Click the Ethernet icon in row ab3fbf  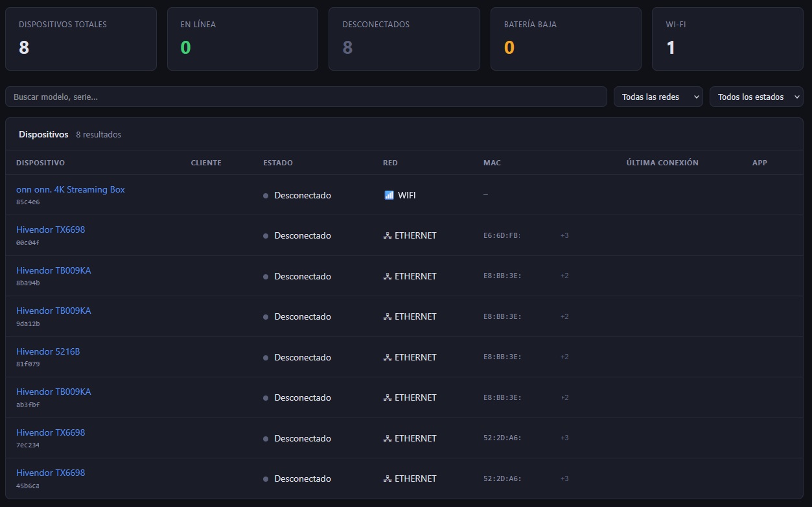(x=388, y=398)
